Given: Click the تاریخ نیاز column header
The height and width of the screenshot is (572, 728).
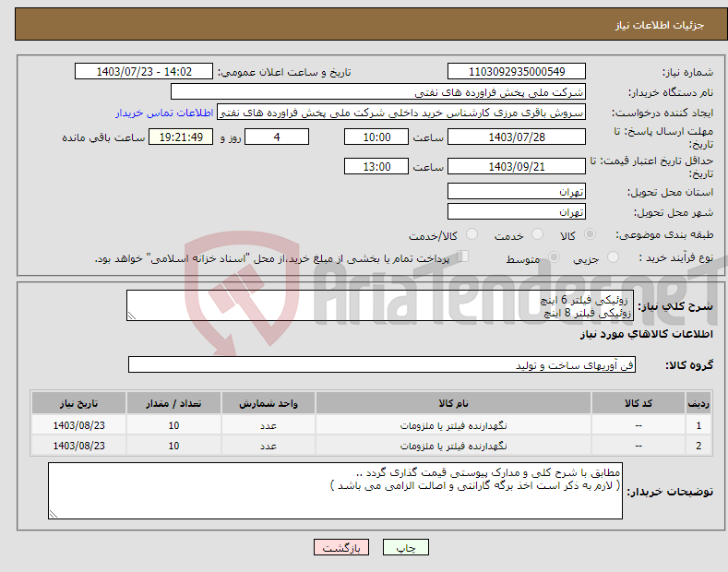Looking at the screenshot, I should click(79, 403).
